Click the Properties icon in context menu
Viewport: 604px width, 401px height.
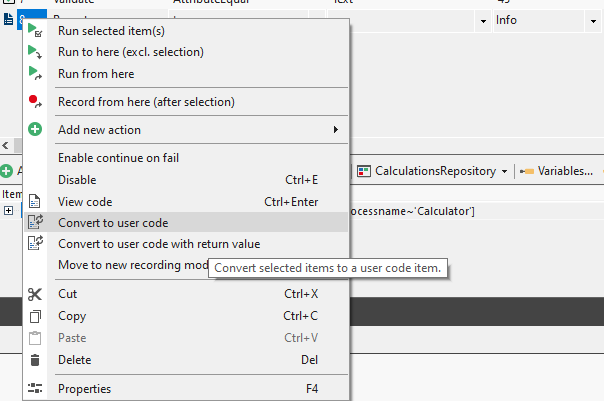click(35, 389)
